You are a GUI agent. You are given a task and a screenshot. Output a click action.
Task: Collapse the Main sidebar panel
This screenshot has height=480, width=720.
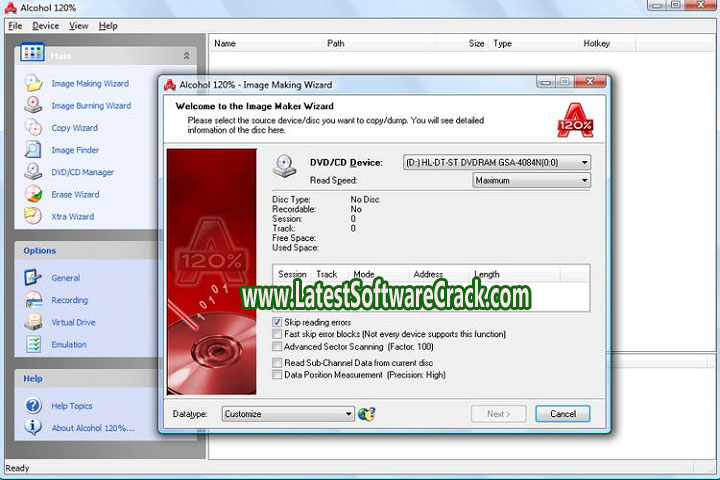186,56
